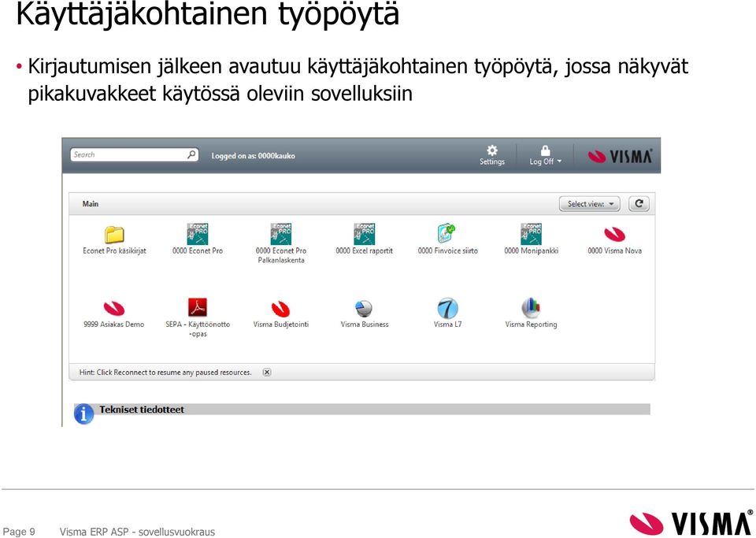Viewport: 756px width, 538px height.
Task: Click the 'Visma Business' label text
Action: (365, 325)
